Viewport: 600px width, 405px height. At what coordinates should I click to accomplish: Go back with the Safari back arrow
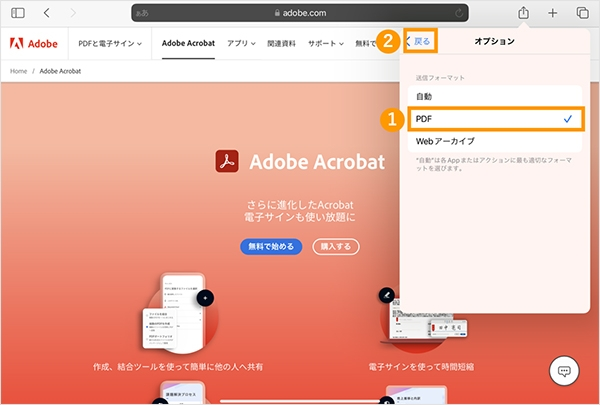47,13
